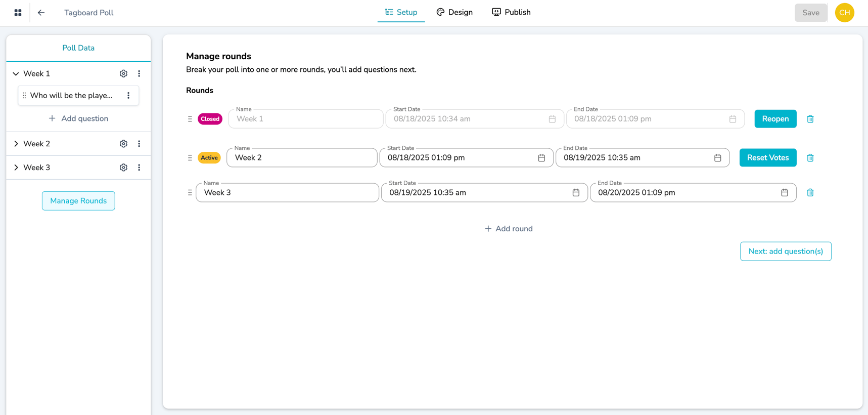Switch to the Publish tab
The height and width of the screenshot is (415, 868).
click(x=511, y=13)
